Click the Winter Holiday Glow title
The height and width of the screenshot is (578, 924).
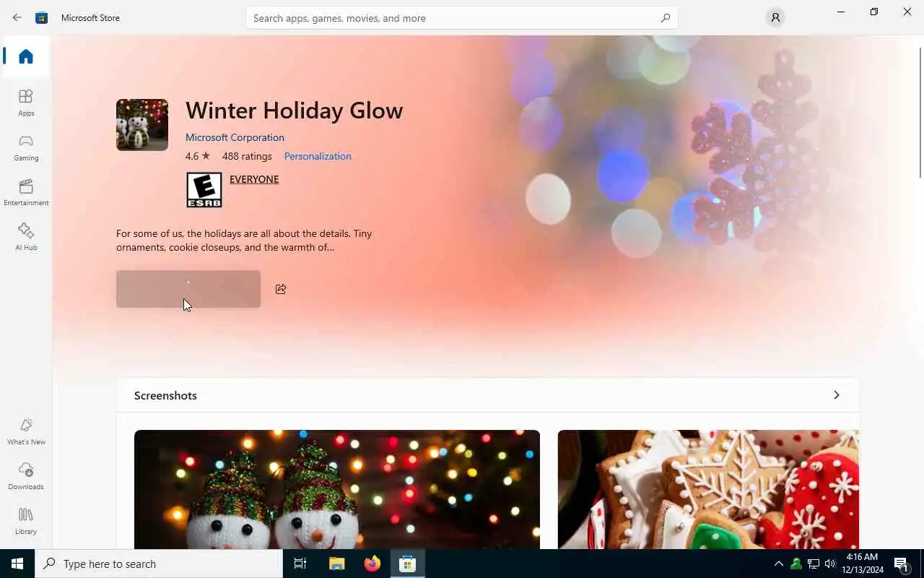[x=294, y=111]
